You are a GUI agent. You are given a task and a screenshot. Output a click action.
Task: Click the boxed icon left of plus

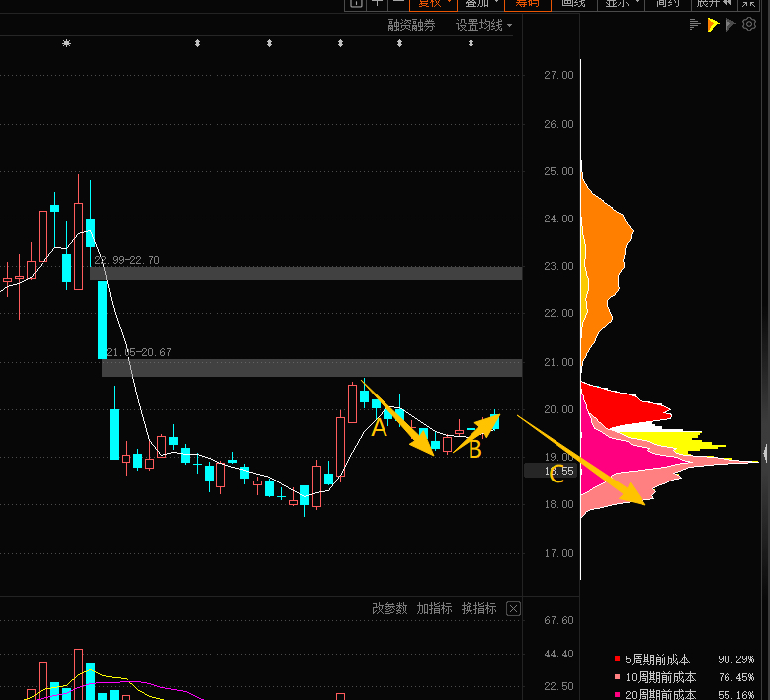click(x=356, y=4)
